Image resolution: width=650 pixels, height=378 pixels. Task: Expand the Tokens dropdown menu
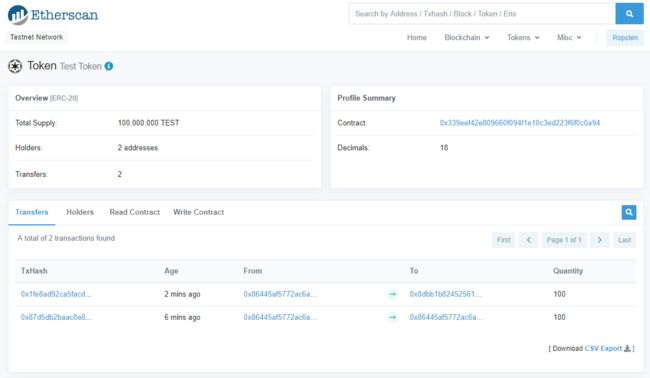(x=523, y=38)
